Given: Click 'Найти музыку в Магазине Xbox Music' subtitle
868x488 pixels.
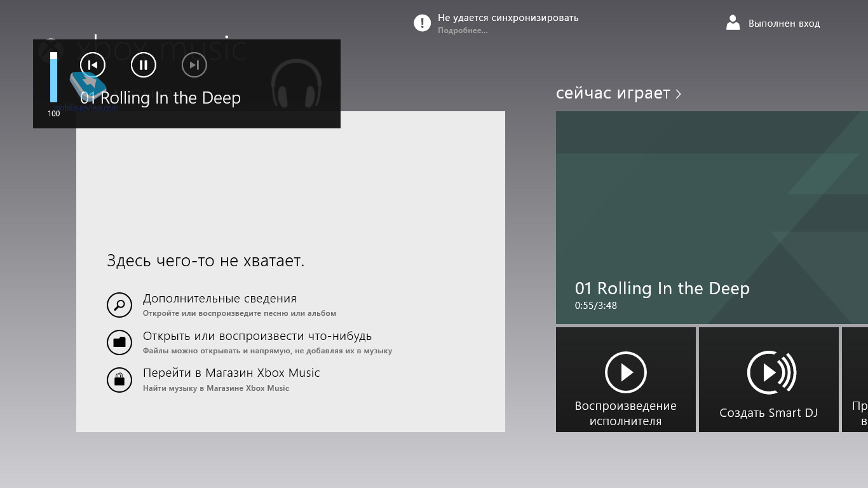Looking at the screenshot, I should (216, 388).
